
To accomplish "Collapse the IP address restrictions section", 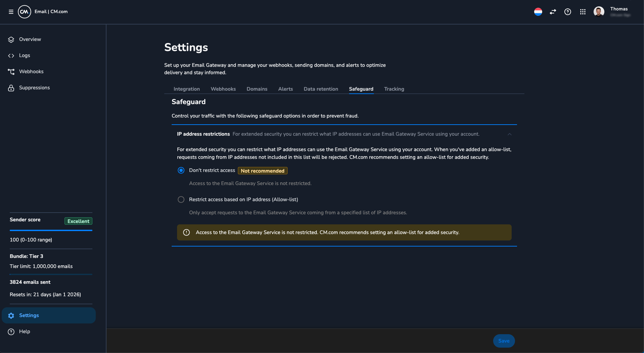I will 510,134.
